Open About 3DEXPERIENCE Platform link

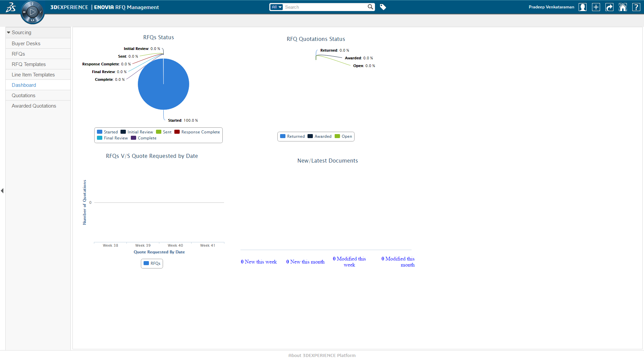322,355
